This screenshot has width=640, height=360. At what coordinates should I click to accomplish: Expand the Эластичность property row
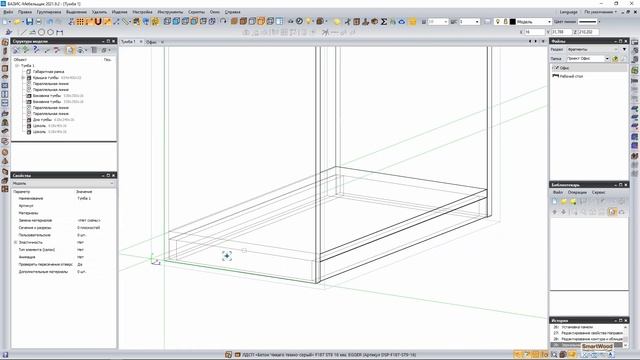16,242
